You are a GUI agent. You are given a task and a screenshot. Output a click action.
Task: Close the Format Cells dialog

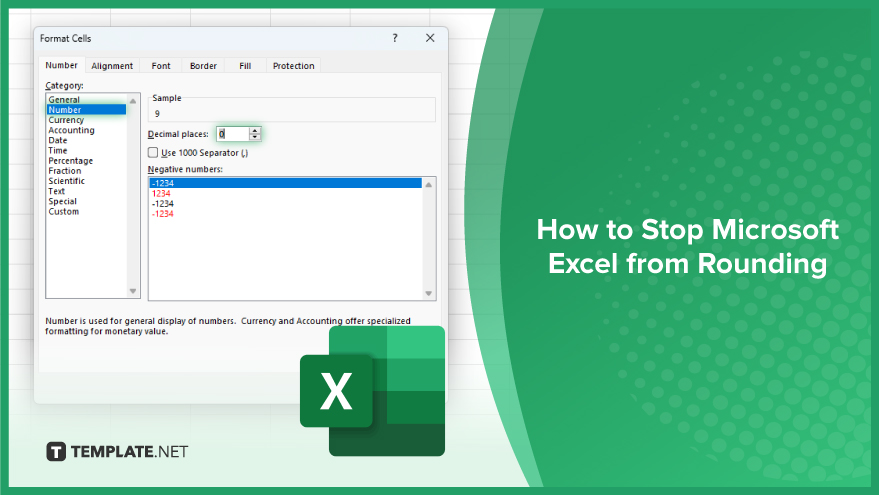point(430,38)
